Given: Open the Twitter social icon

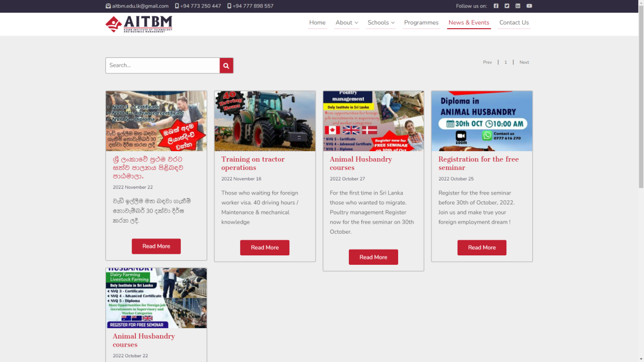Looking at the screenshot, I should [x=507, y=6].
